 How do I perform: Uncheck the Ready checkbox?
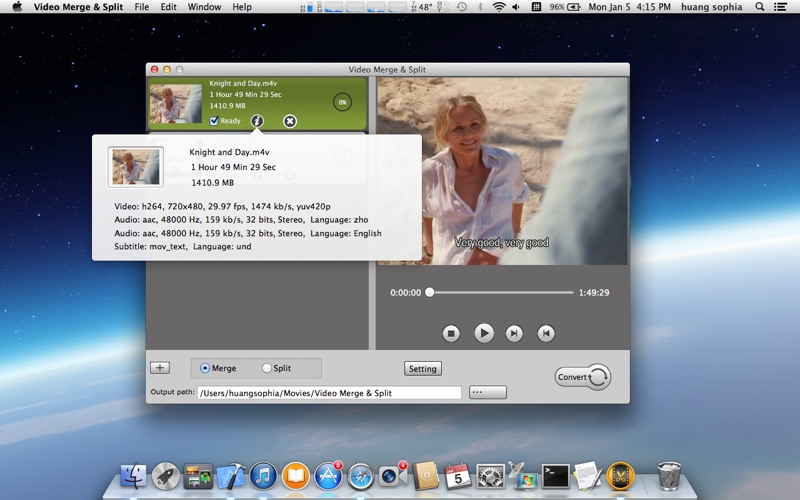214,121
